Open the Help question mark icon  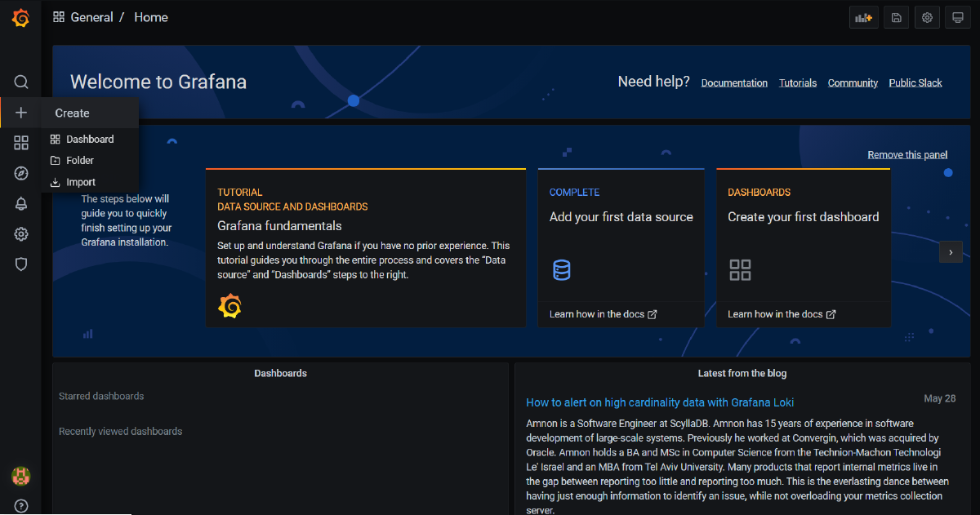pyautogui.click(x=21, y=506)
